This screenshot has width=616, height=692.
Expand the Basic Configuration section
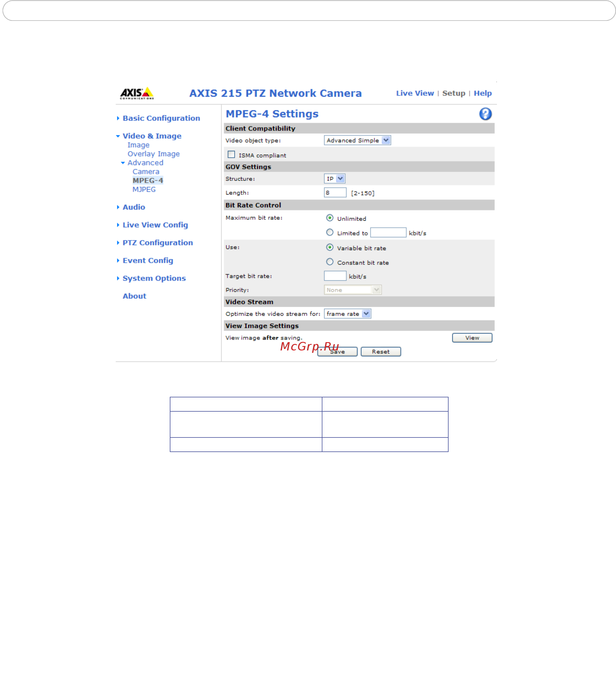point(161,118)
